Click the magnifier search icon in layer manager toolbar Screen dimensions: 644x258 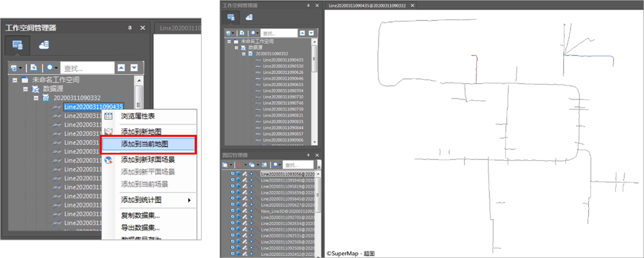[x=275, y=165]
